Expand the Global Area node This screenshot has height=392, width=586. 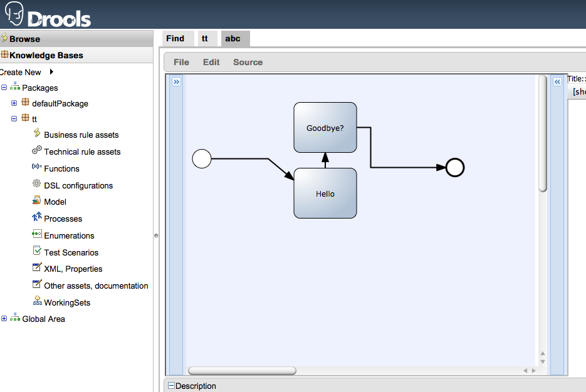pos(4,319)
